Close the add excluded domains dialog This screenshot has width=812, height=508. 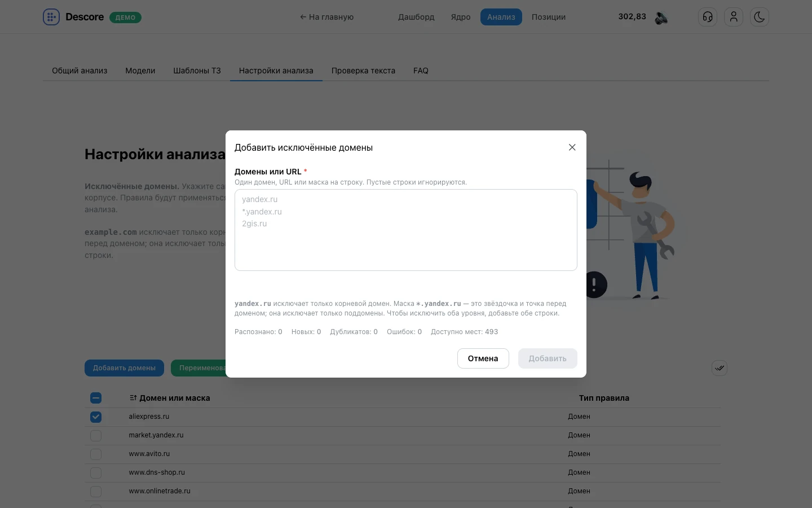[x=572, y=147]
